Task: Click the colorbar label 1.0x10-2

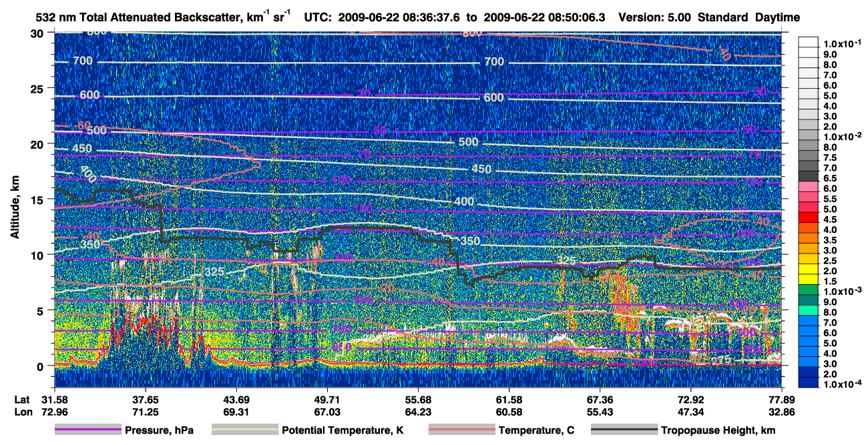Action: click(844, 135)
